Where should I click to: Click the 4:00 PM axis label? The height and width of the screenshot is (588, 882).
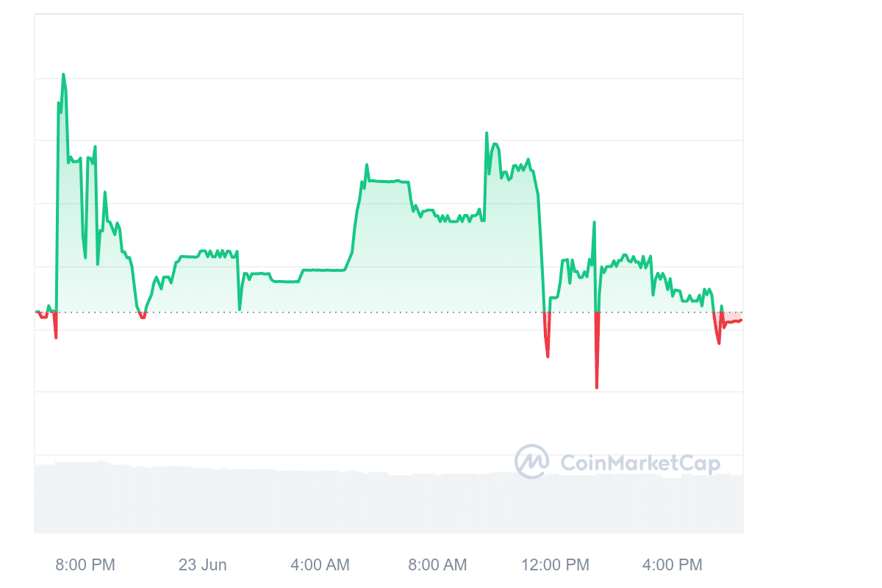673,565
